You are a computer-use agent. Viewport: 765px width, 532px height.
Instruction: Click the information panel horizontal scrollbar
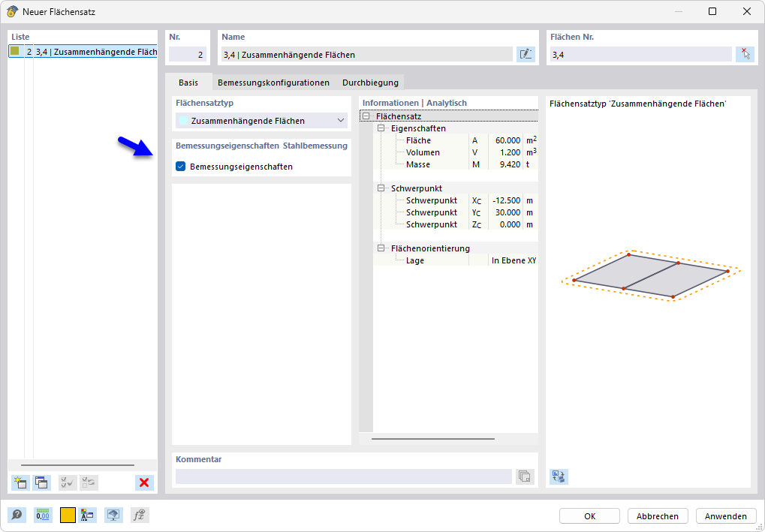click(x=432, y=439)
